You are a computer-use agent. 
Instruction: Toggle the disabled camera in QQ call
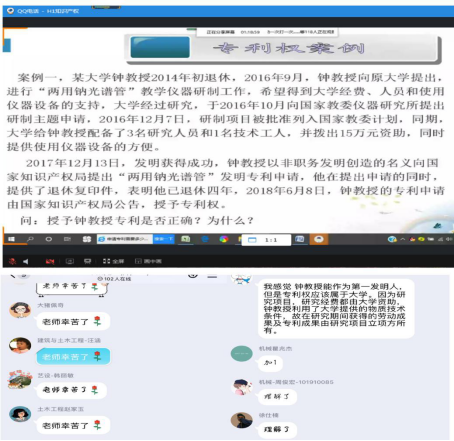[x=50, y=261]
